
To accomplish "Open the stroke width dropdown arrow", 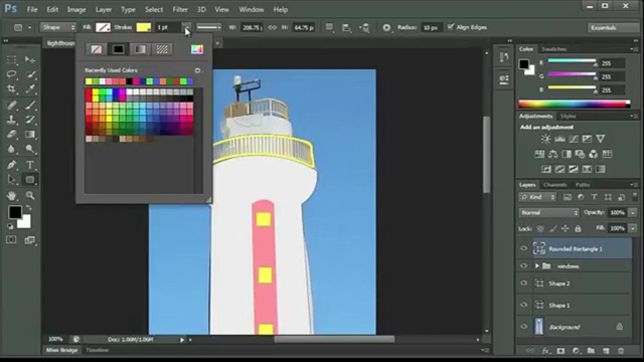I will click(x=186, y=27).
